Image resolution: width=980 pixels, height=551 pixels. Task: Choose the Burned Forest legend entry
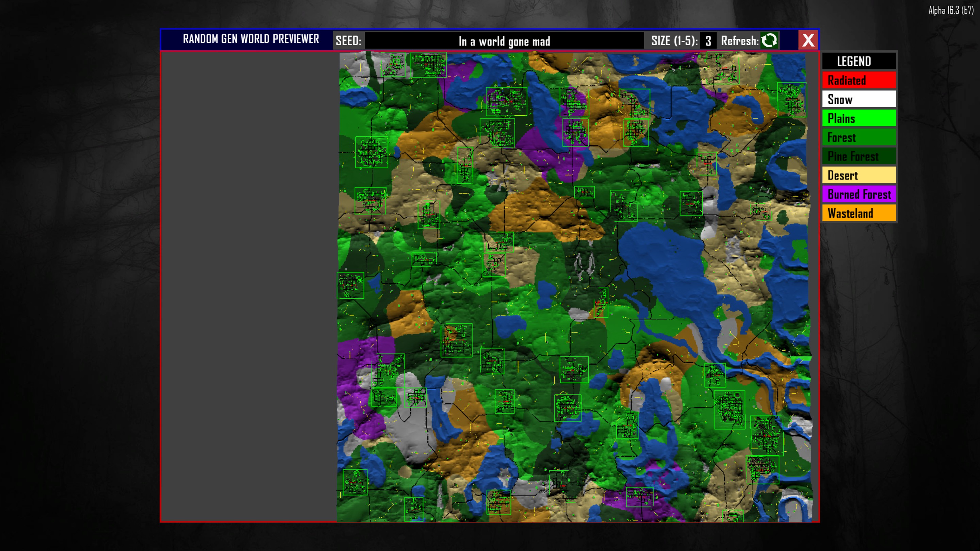859,194
